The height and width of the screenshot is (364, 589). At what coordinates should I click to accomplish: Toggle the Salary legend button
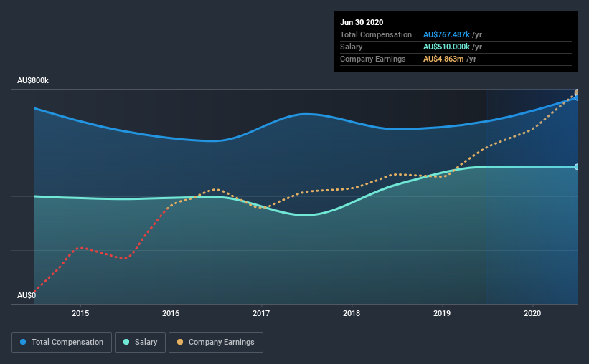(x=140, y=343)
